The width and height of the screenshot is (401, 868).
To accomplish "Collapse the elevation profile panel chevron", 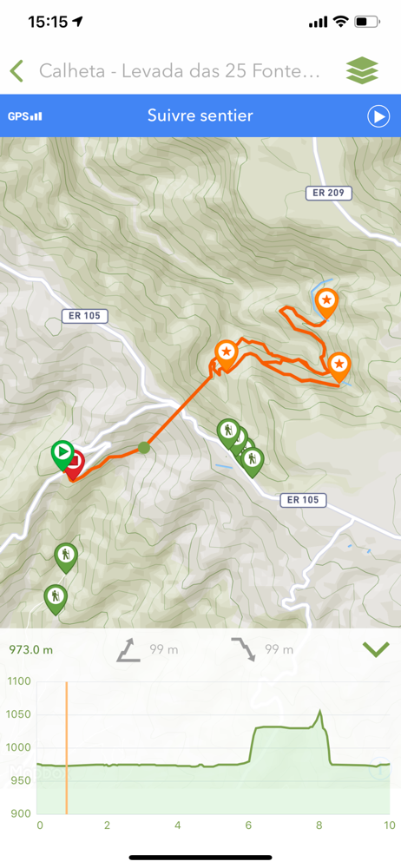I will click(376, 648).
